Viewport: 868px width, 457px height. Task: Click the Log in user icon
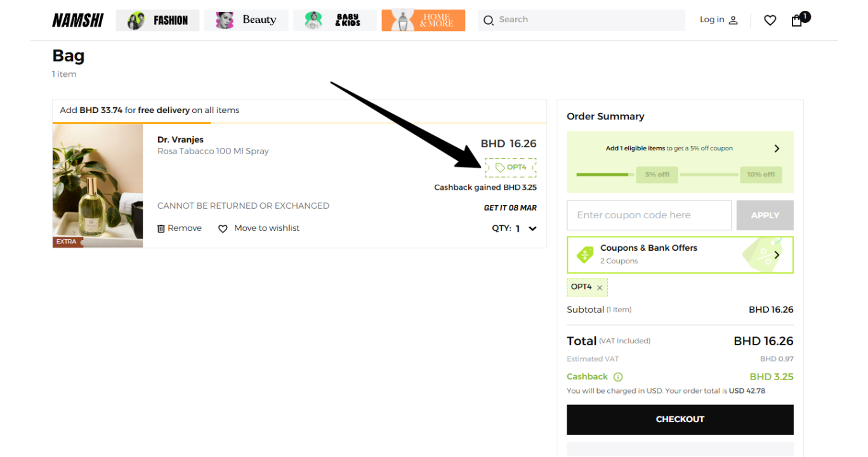pyautogui.click(x=733, y=20)
